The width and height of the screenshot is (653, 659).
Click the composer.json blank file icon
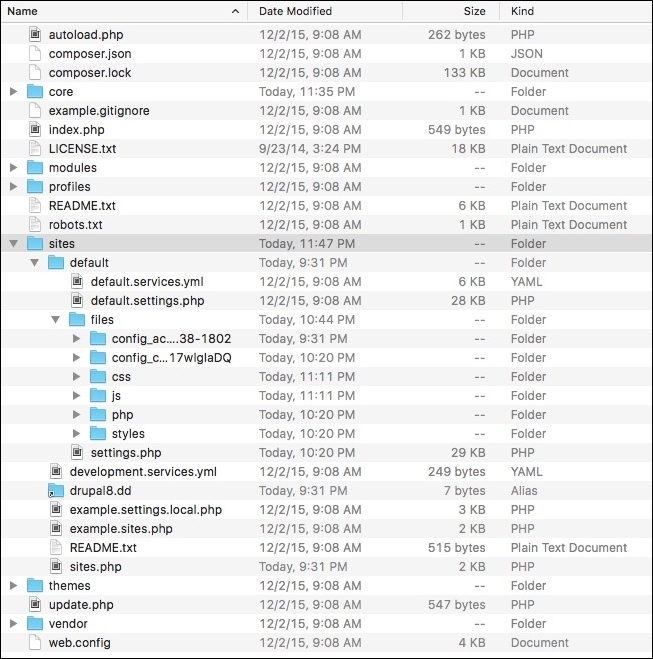[35, 53]
